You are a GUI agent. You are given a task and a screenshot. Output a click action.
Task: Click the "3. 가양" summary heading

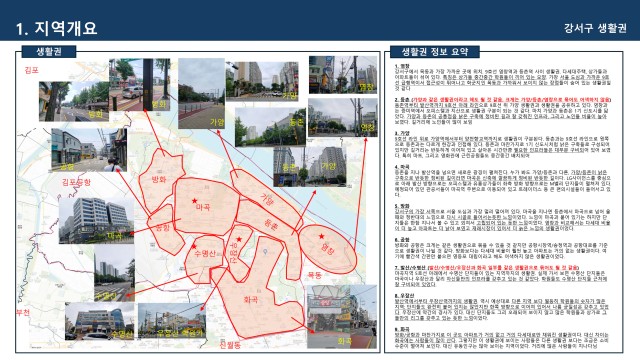tap(402, 133)
